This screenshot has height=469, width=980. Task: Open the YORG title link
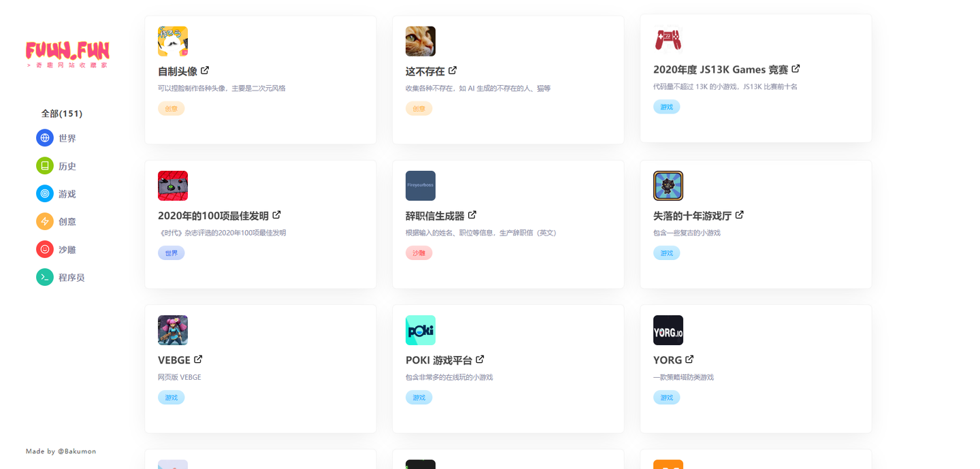pos(668,360)
